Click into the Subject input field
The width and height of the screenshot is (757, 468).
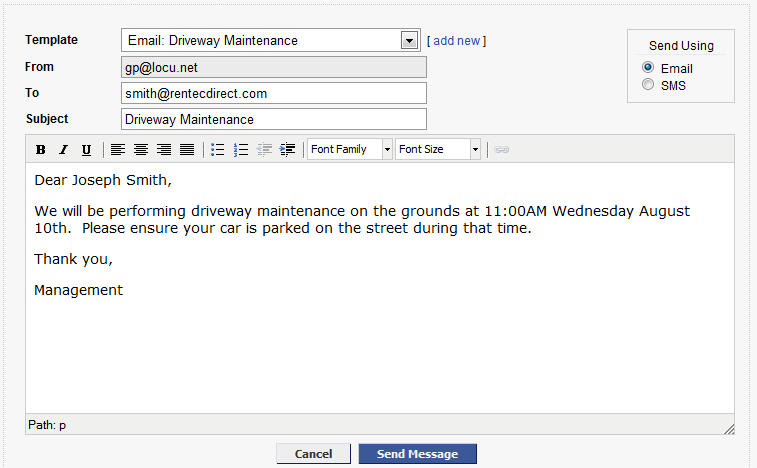[x=273, y=119]
